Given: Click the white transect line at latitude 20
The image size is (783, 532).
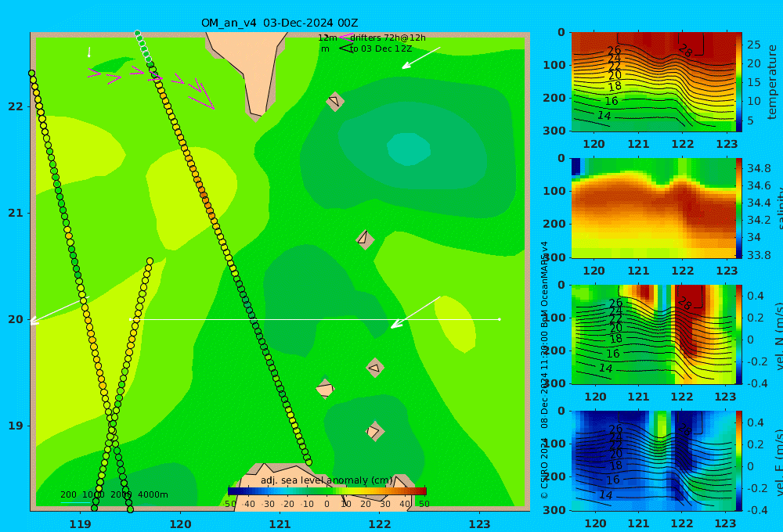Looking at the screenshot, I should (x=315, y=319).
